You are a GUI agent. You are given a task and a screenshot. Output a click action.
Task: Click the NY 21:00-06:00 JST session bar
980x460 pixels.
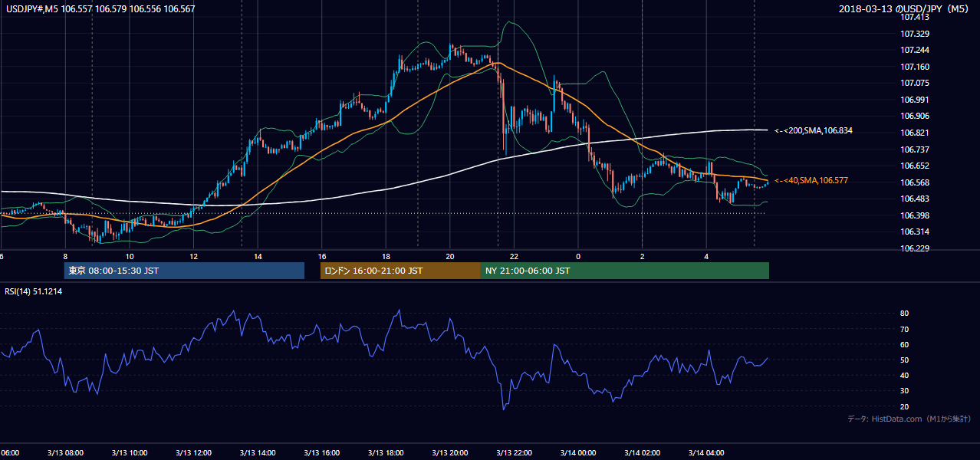coord(625,271)
